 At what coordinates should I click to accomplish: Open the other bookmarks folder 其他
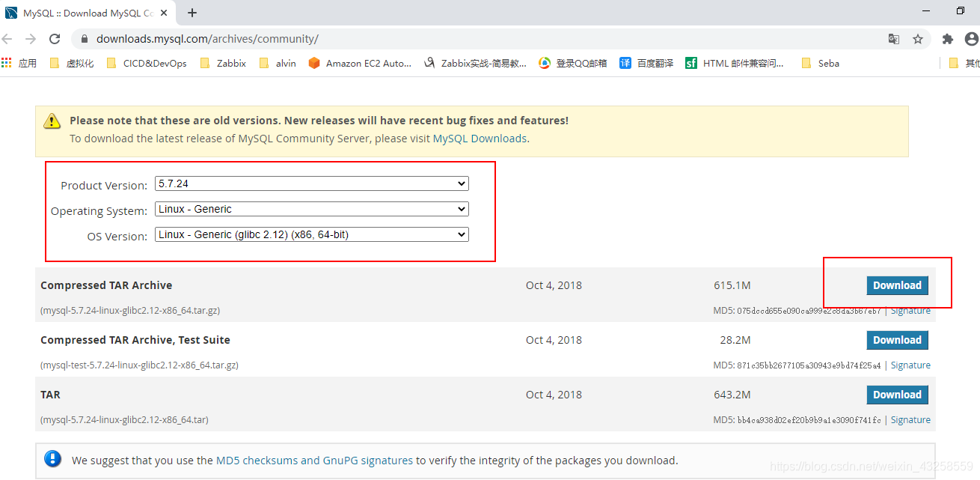[964, 64]
